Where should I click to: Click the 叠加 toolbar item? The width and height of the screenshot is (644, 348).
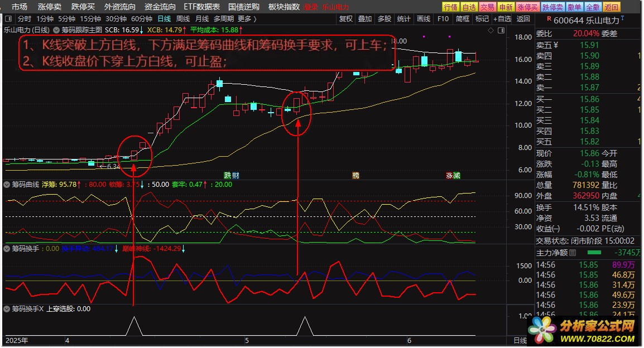[x=365, y=19]
